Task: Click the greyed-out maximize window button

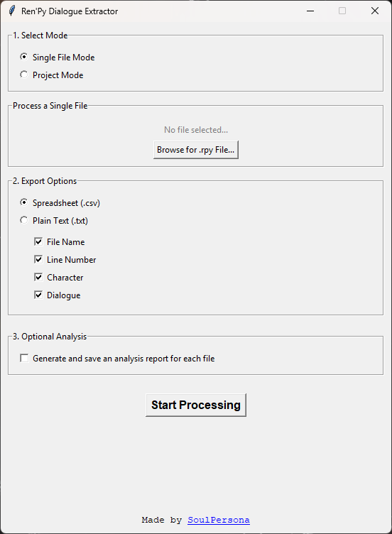Action: pyautogui.click(x=342, y=11)
